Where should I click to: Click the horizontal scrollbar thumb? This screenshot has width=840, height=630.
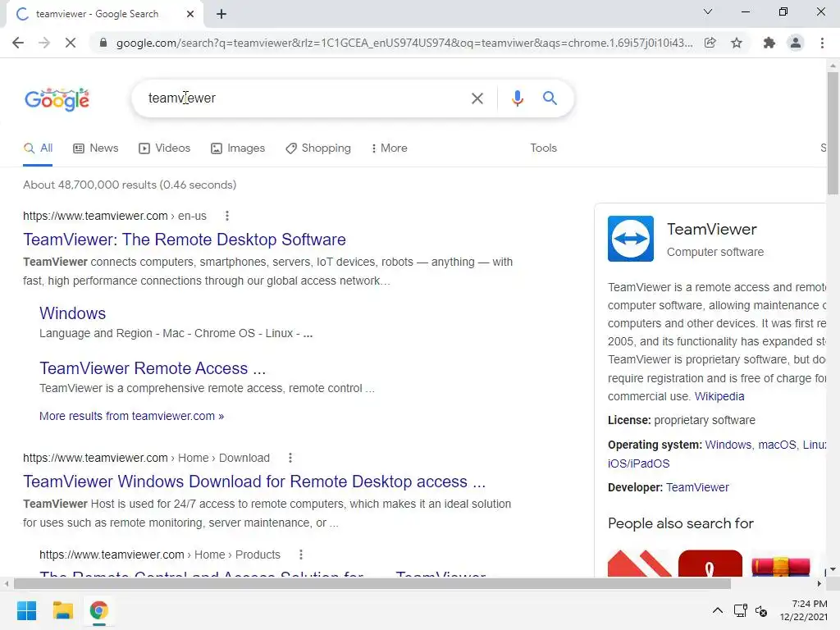(372, 583)
